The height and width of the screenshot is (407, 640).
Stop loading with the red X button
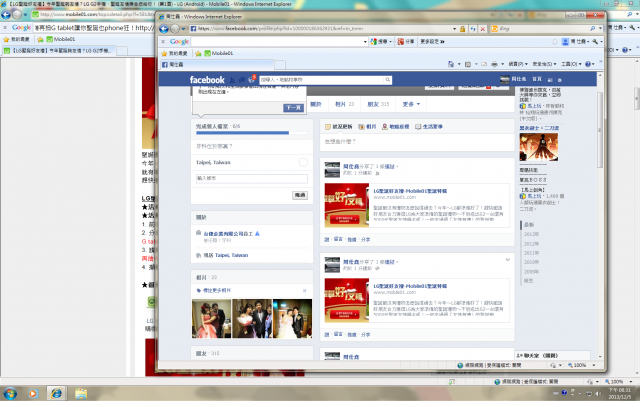click(482, 29)
